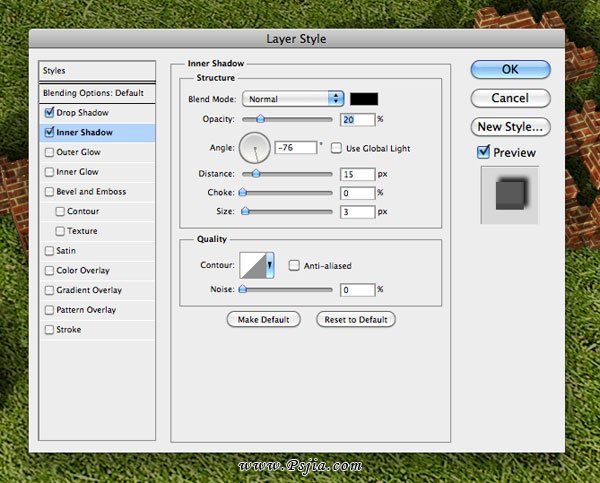Click the angle dial control
Image resolution: width=600 pixels, height=483 pixels.
pyautogui.click(x=256, y=151)
